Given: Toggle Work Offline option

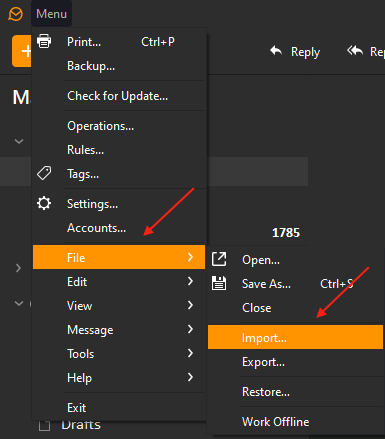Looking at the screenshot, I should pyautogui.click(x=296, y=421).
